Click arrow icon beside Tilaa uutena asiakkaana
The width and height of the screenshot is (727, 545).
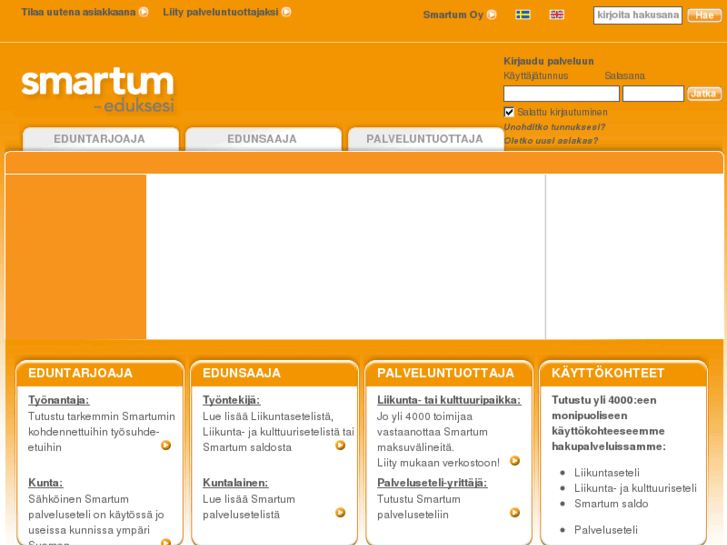[x=144, y=12]
